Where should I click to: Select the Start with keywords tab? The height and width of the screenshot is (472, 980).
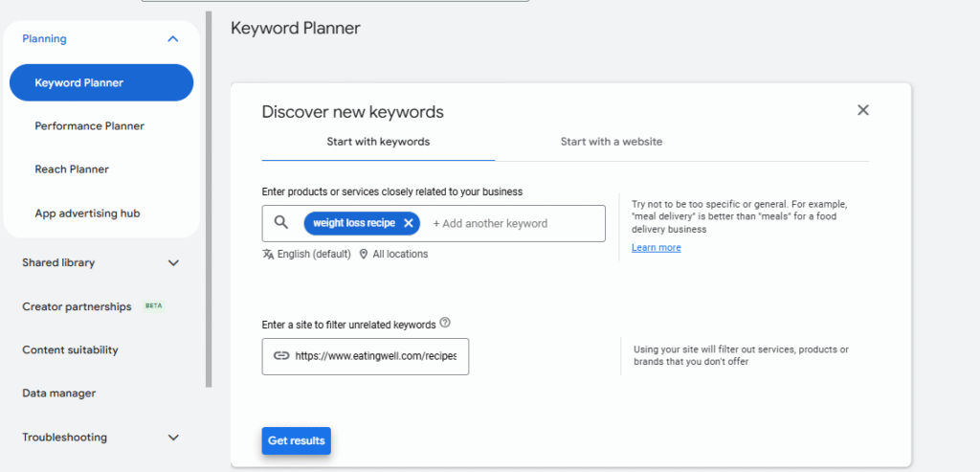click(x=378, y=142)
